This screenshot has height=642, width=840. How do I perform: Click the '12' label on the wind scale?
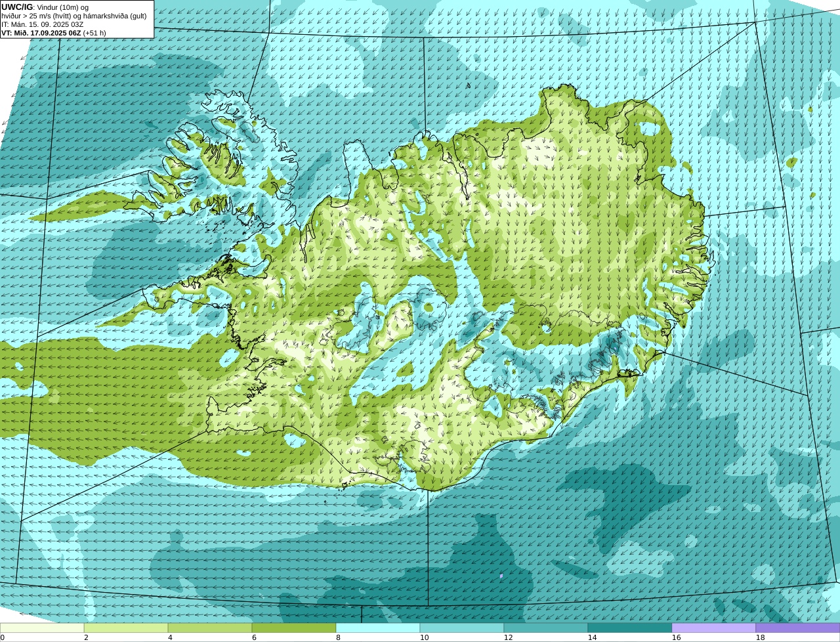click(x=508, y=637)
